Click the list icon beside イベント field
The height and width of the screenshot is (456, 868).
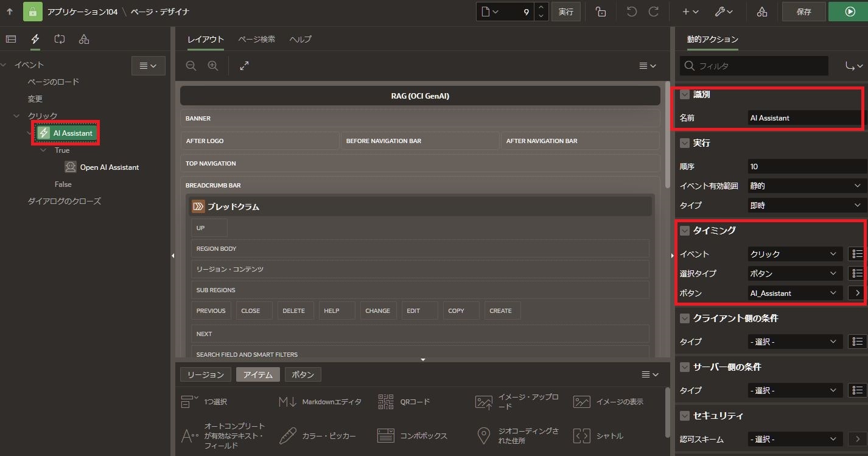[857, 254]
